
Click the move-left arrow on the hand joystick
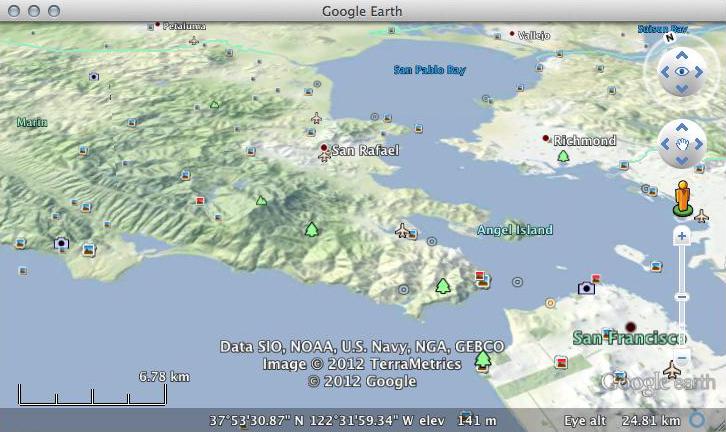click(665, 144)
